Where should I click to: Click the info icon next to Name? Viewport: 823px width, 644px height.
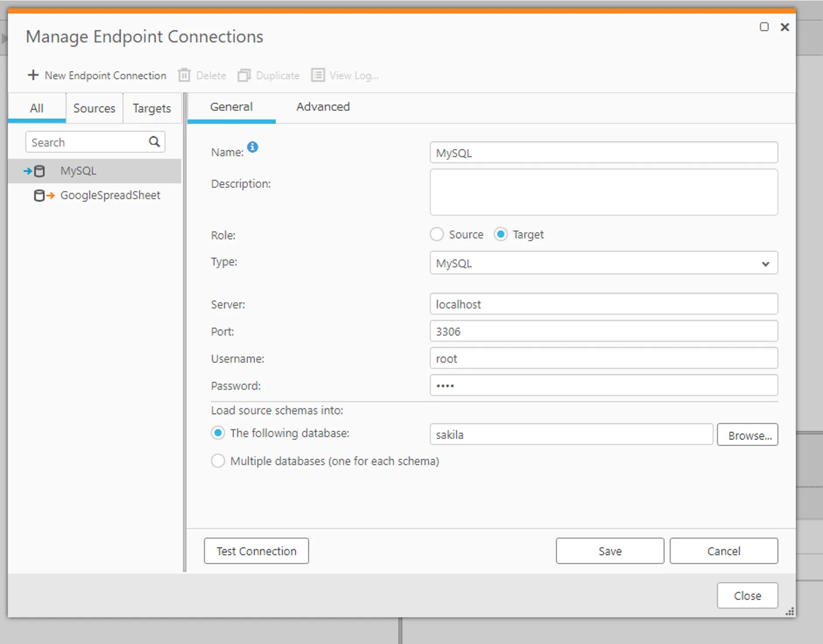253,147
